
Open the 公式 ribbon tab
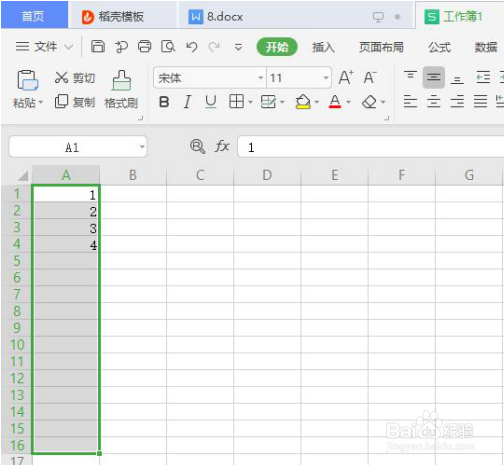coord(439,47)
